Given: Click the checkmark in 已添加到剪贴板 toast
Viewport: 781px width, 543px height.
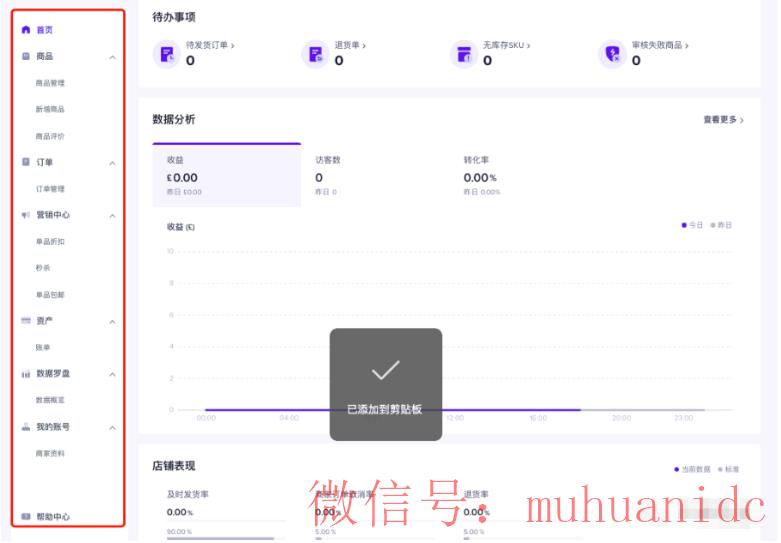Looking at the screenshot, I should pyautogui.click(x=386, y=370).
